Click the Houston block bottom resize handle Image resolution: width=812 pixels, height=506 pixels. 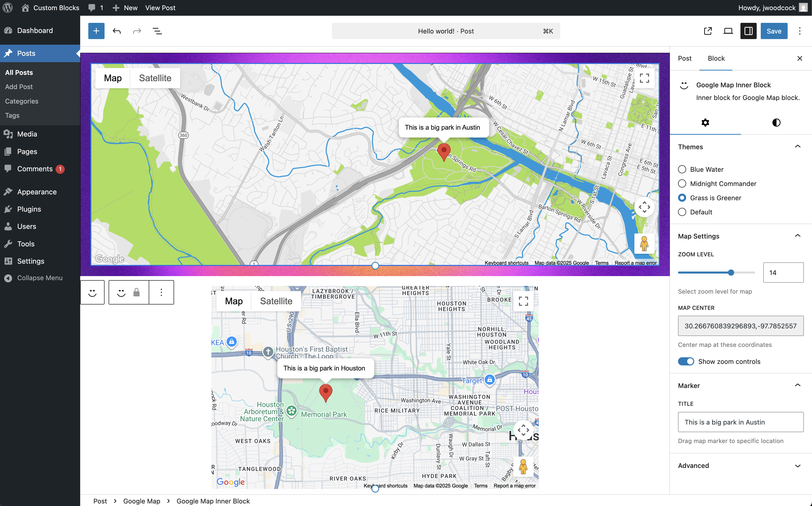pos(375,488)
